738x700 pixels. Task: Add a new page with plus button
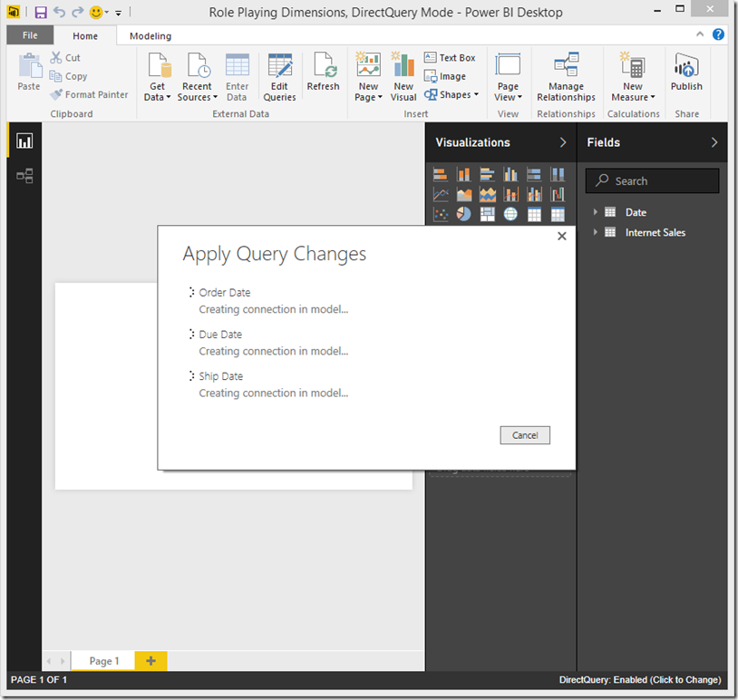pyautogui.click(x=151, y=661)
